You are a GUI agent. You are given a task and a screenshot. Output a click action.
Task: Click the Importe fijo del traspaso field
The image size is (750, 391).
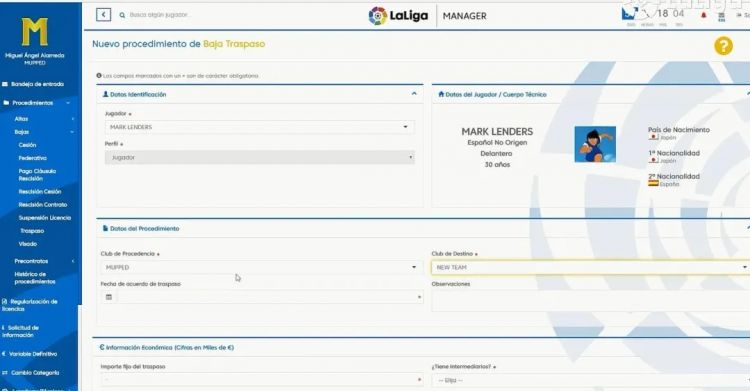[262, 380]
